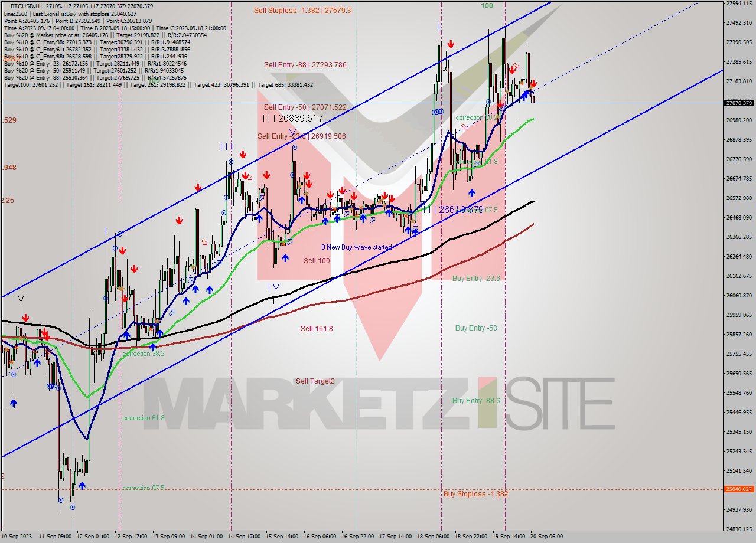Click the 'Buy Stoploss -1.382' label
The image size is (756, 543).
(x=475, y=494)
